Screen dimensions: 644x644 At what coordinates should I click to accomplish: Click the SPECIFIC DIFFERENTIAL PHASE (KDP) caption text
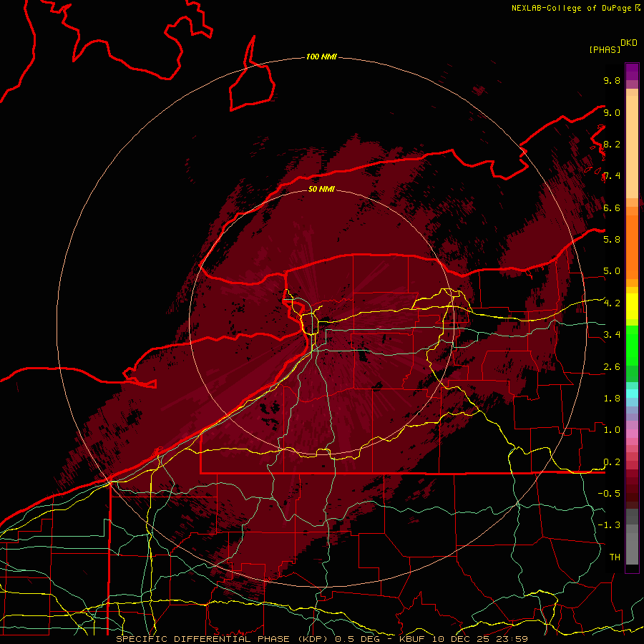224,639
